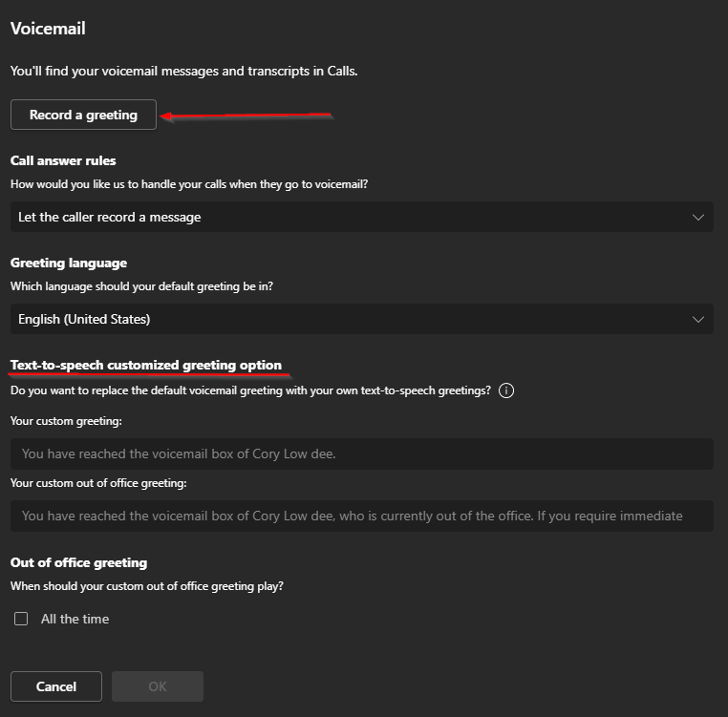Expand the English (United States) chevron arrow
728x717 pixels.
point(697,319)
